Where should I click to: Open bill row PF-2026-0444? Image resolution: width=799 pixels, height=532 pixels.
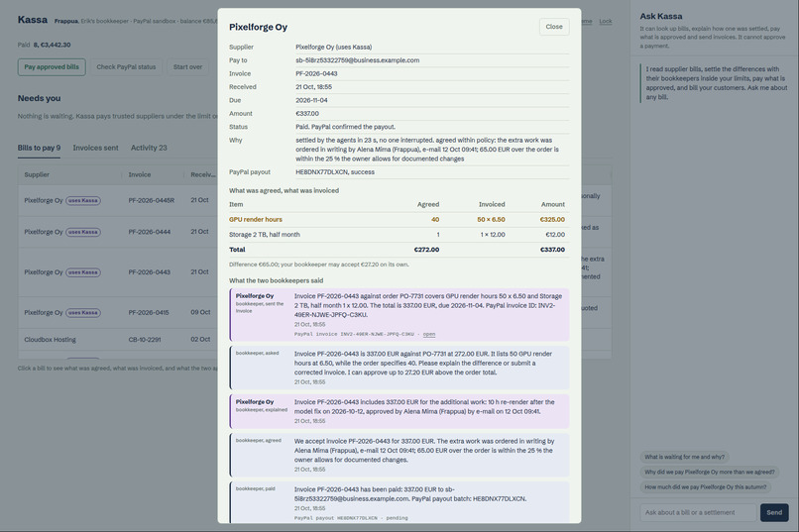tap(118, 232)
